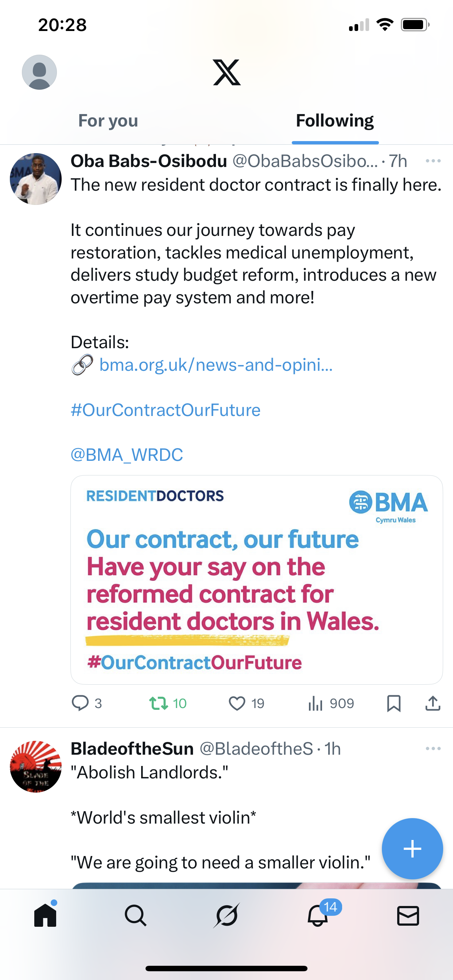
Task: Tap the #OurContractOurFuture hashtag in post text
Action: pos(166,410)
